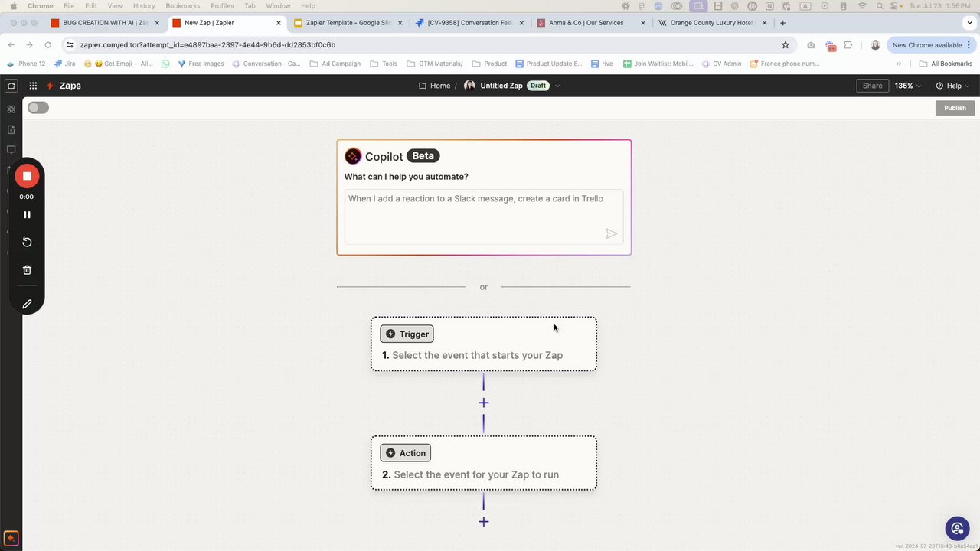Click the Publish button
980x551 pixels.
pyautogui.click(x=955, y=108)
